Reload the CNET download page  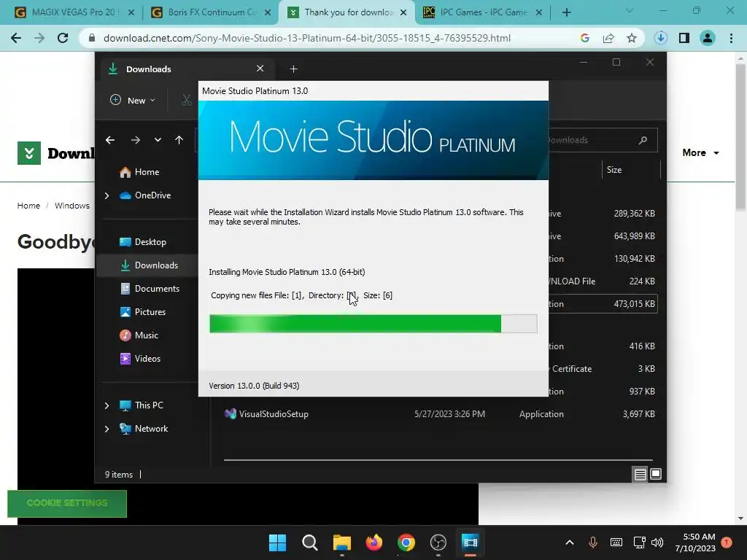(63, 38)
